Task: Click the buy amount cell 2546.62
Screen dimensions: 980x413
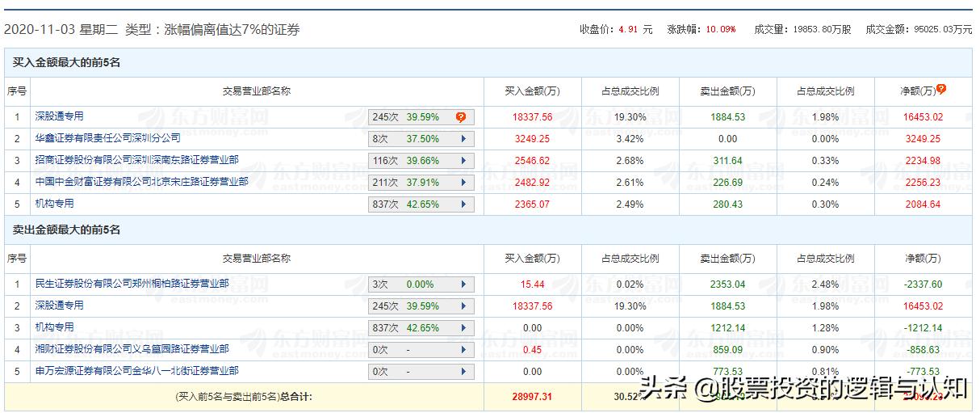Action: tap(532, 161)
